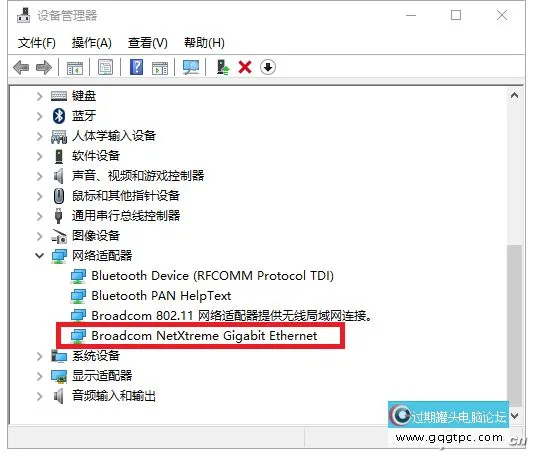Expand the 显示适配器 category
533x456 pixels.
point(39,376)
